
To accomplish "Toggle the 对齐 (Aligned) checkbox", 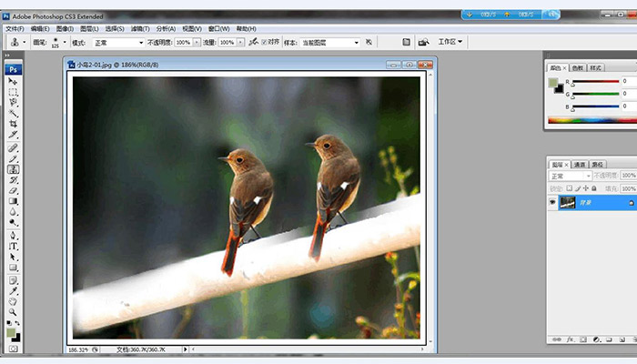I will (264, 42).
